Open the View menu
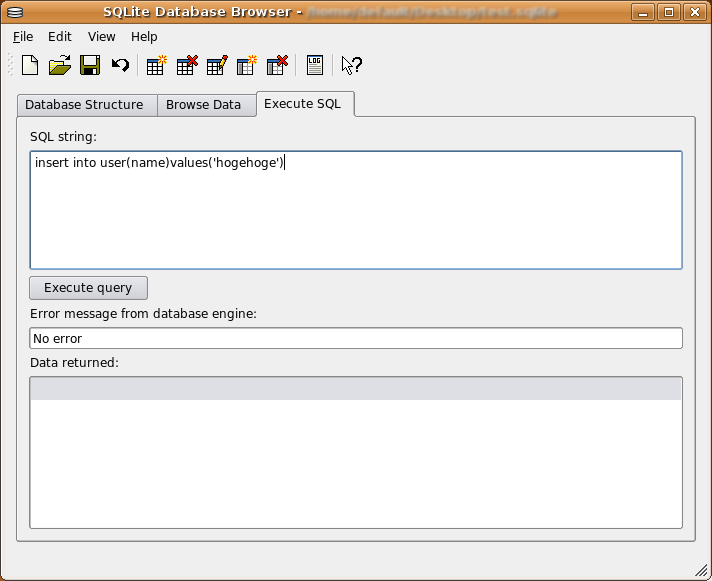This screenshot has height=581, width=712. tap(101, 37)
